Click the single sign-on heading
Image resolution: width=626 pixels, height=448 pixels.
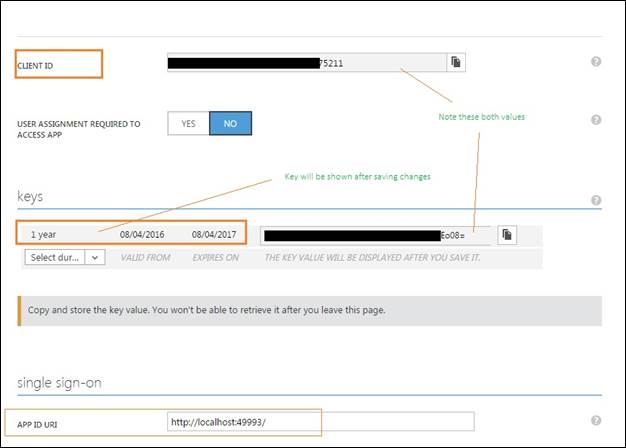[x=59, y=383]
